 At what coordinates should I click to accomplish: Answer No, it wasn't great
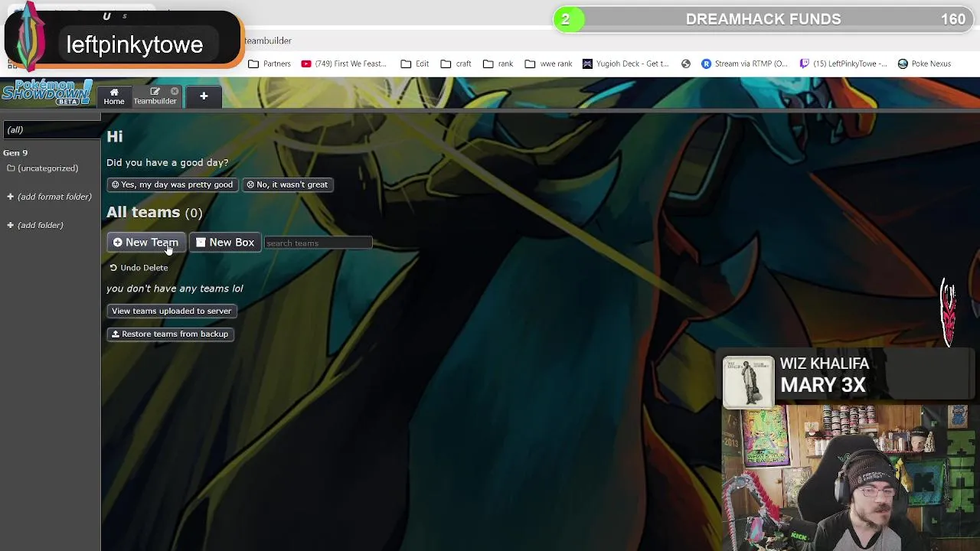[x=287, y=184]
